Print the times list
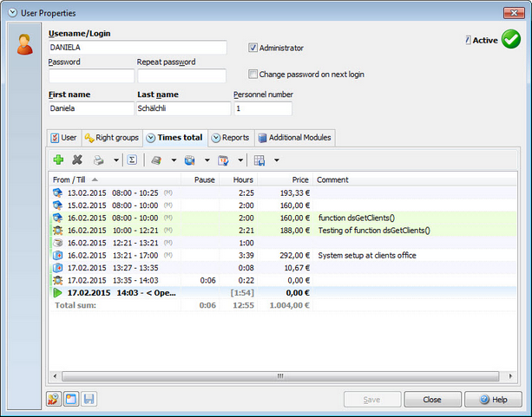 point(98,160)
